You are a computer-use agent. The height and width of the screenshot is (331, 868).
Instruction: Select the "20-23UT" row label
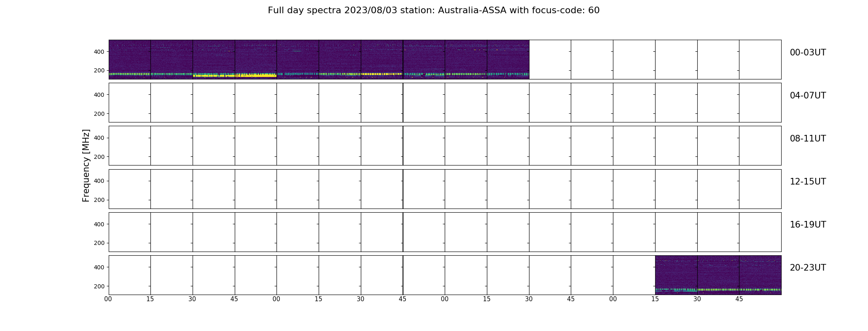tap(808, 268)
